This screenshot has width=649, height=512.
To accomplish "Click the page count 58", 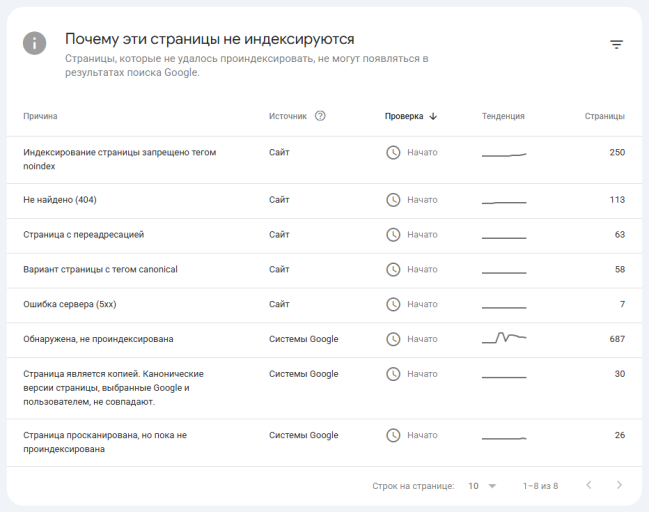I will pos(620,269).
